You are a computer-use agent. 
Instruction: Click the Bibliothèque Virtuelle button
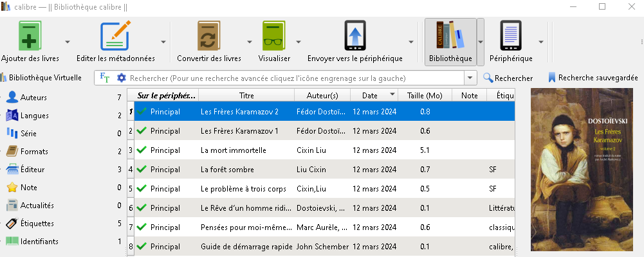[x=41, y=78]
